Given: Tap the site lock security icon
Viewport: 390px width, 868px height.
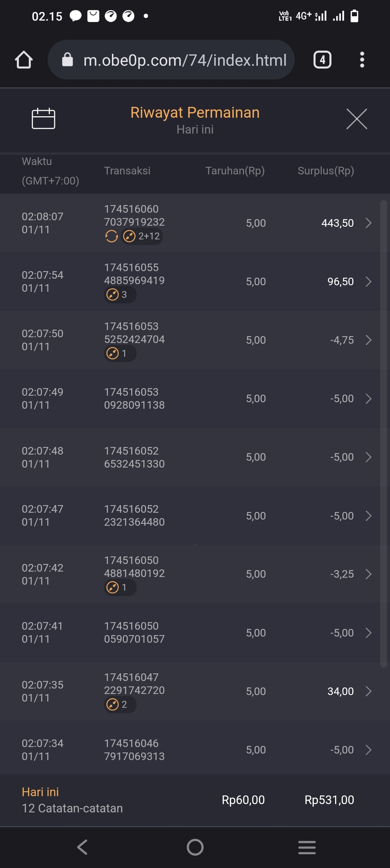Looking at the screenshot, I should coord(68,60).
